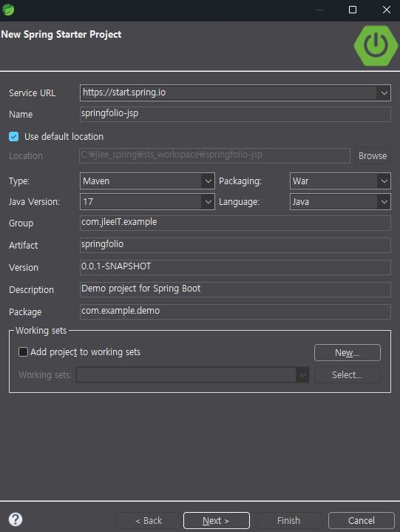Click into the Group field
The height and width of the screenshot is (532, 400).
click(x=235, y=223)
